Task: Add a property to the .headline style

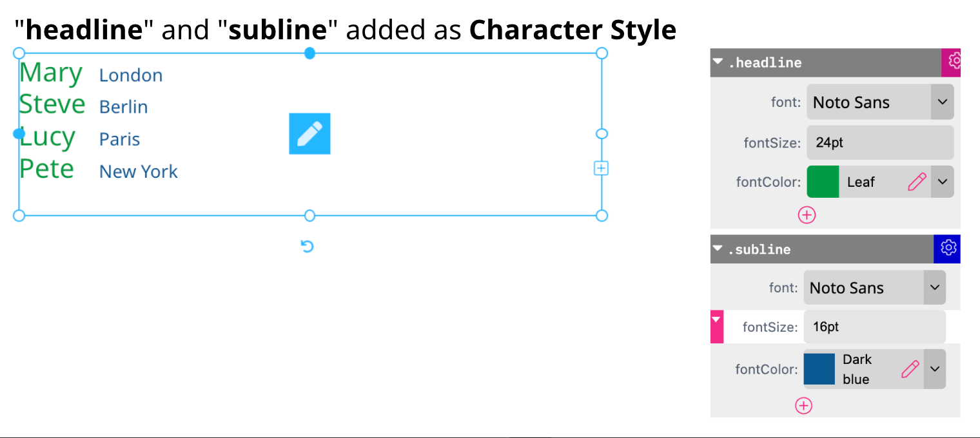Action: click(807, 214)
